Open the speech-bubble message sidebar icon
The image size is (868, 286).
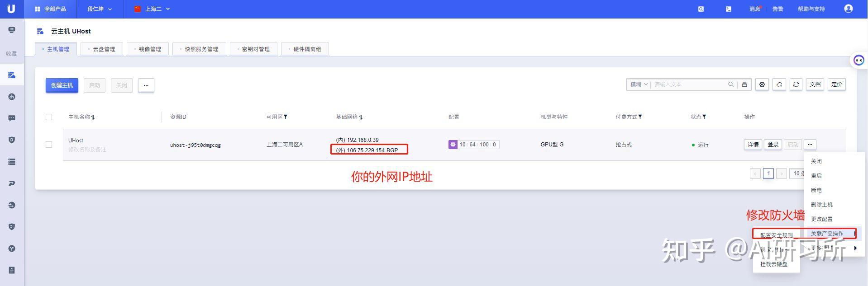point(12,118)
